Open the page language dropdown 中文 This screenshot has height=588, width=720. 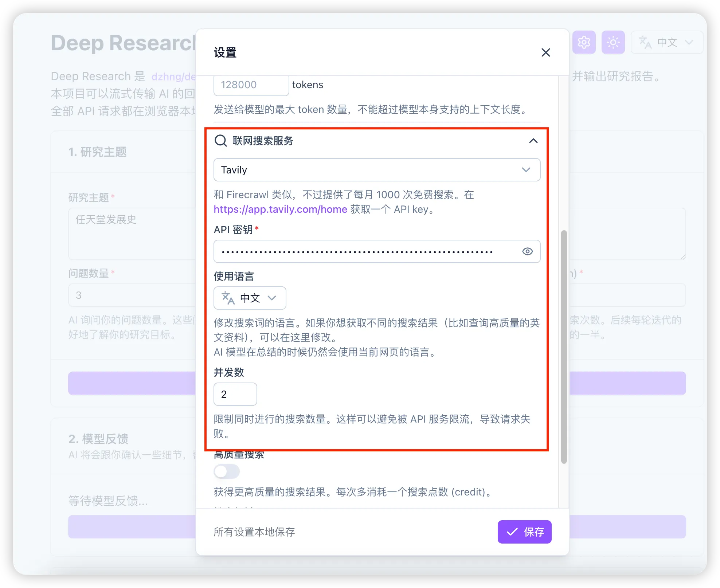tap(667, 42)
